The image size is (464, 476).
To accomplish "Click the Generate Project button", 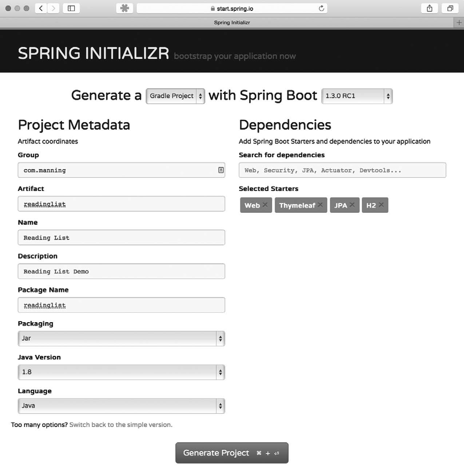I will (x=232, y=453).
